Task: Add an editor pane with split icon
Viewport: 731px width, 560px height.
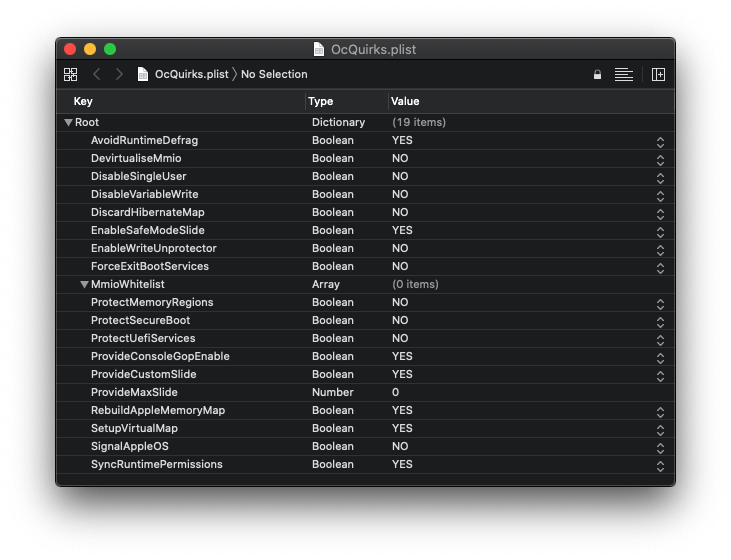Action: coord(658,75)
